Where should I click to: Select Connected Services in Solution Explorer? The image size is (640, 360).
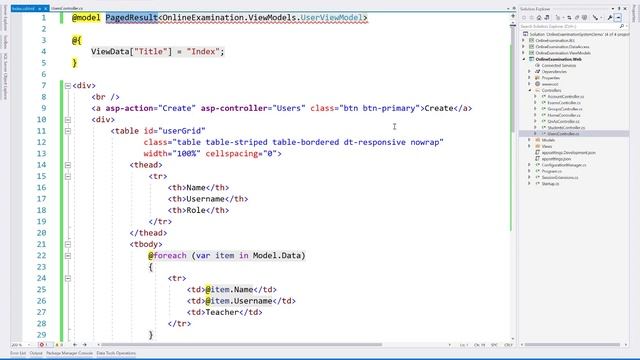(x=558, y=65)
